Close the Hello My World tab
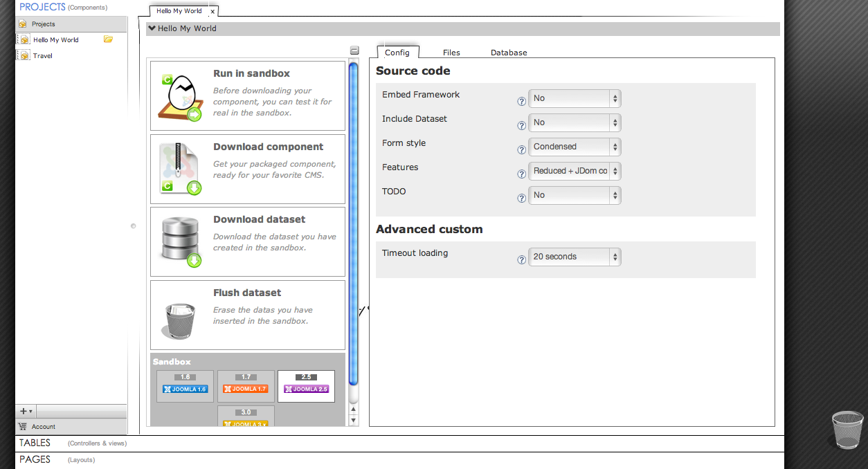The width and height of the screenshot is (868, 469). point(213,12)
